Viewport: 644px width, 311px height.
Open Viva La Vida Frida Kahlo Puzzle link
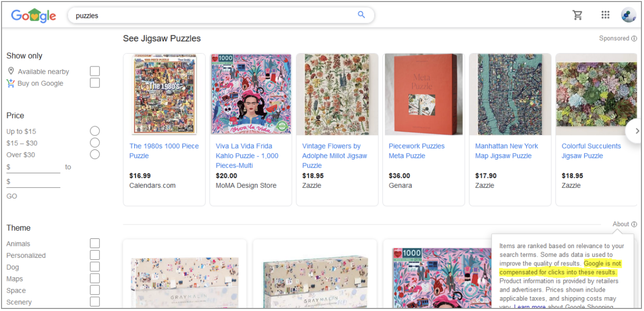coord(247,155)
